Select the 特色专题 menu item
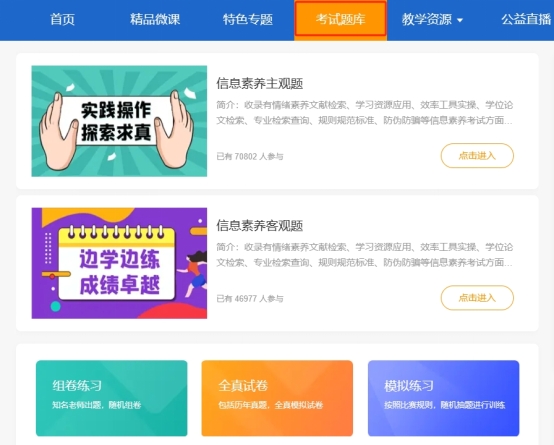Image resolution: width=554 pixels, height=445 pixels. point(248,19)
